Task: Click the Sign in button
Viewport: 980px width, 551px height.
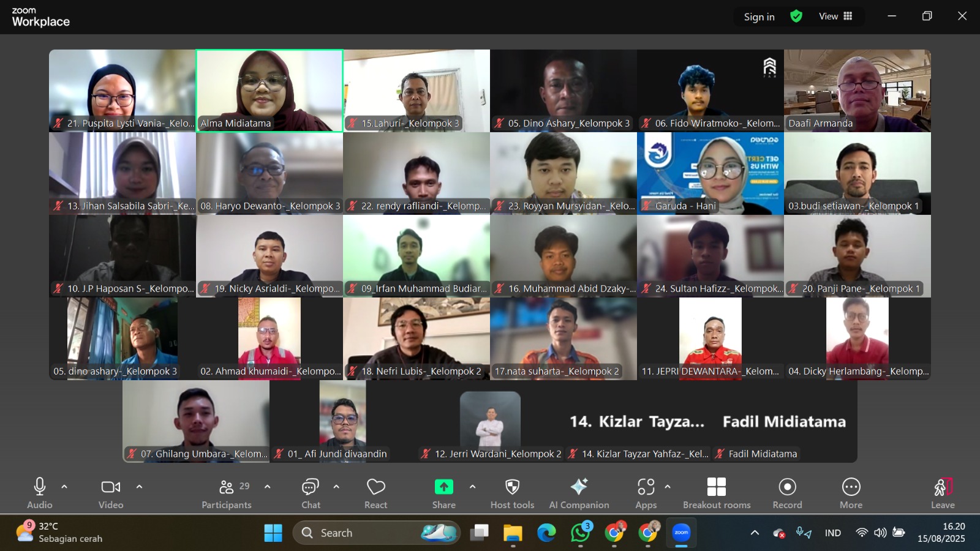Action: 759,17
